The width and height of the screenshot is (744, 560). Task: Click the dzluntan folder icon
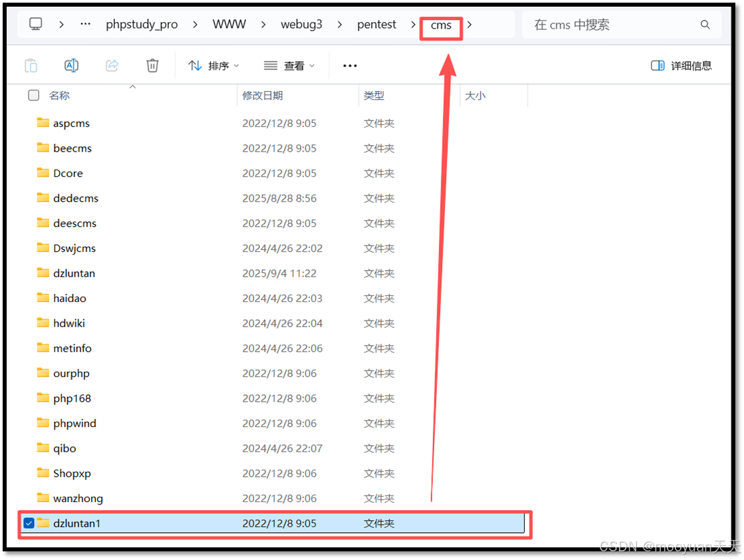pos(43,273)
